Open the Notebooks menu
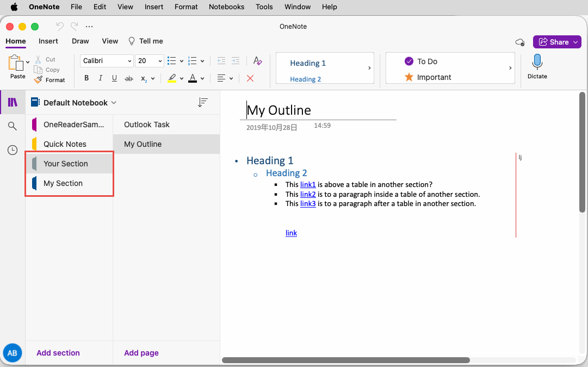The height and width of the screenshot is (367, 588). [x=226, y=7]
